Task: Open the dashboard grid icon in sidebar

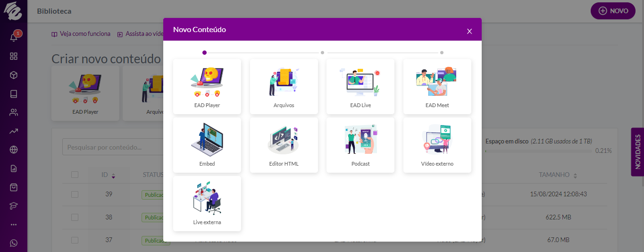Action: tap(14, 56)
